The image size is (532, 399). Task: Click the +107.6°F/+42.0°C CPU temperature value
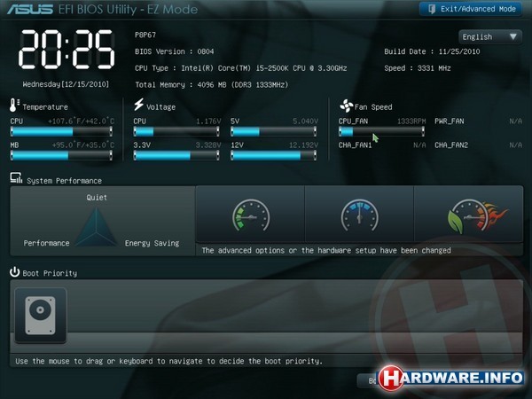tap(81, 121)
